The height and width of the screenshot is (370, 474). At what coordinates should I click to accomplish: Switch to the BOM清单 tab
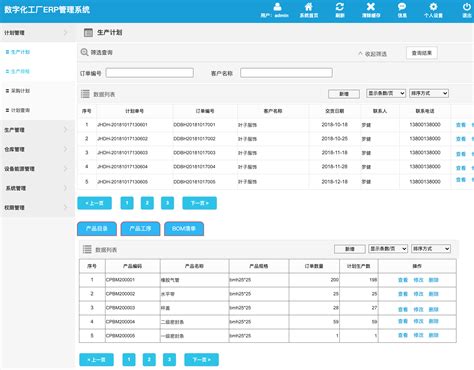(184, 229)
